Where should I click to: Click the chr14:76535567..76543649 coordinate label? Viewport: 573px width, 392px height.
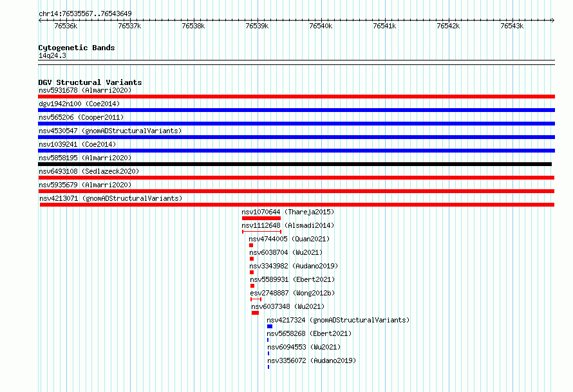(x=85, y=14)
